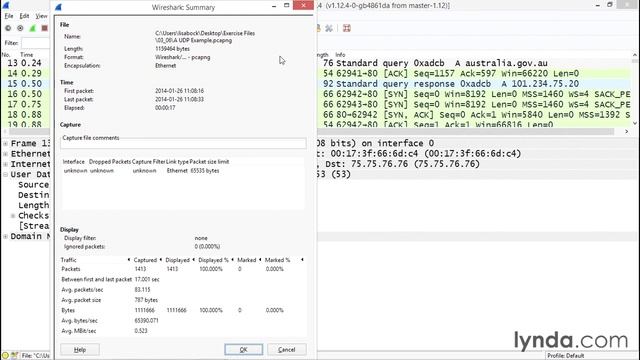
Task: Click Cancel in the Summary dialog
Action: tap(287, 349)
